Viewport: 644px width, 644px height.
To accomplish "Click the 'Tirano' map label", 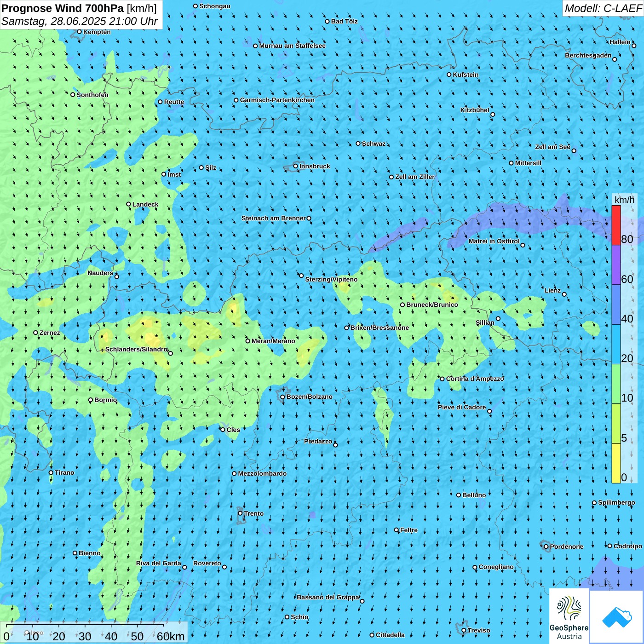I will pos(64,472).
